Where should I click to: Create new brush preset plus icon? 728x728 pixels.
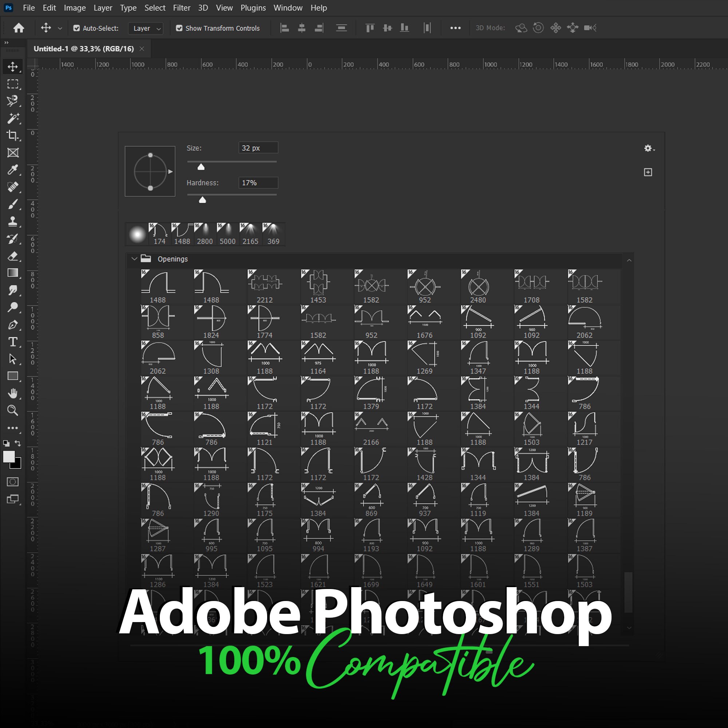pos(648,172)
